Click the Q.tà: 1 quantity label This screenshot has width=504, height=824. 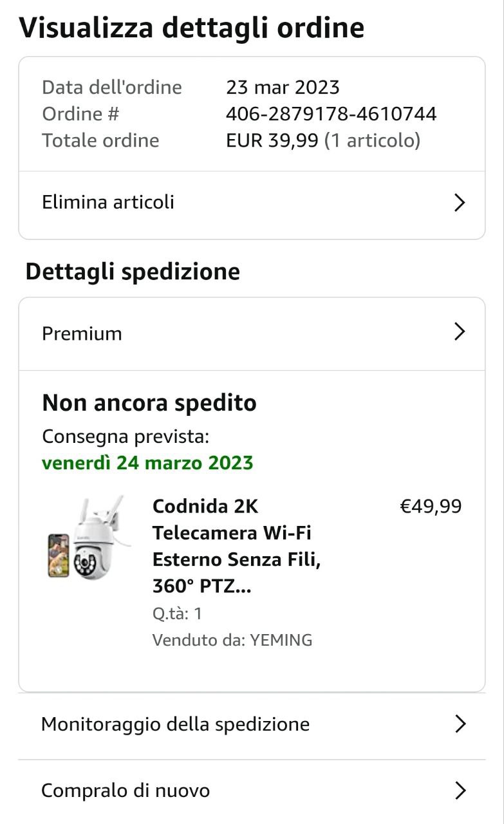coord(177,613)
